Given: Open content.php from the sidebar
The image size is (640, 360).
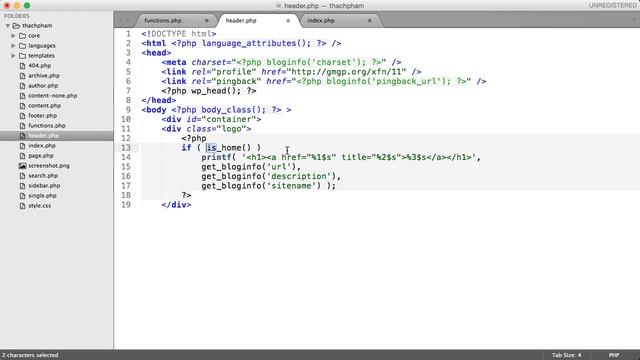Looking at the screenshot, I should (x=44, y=106).
